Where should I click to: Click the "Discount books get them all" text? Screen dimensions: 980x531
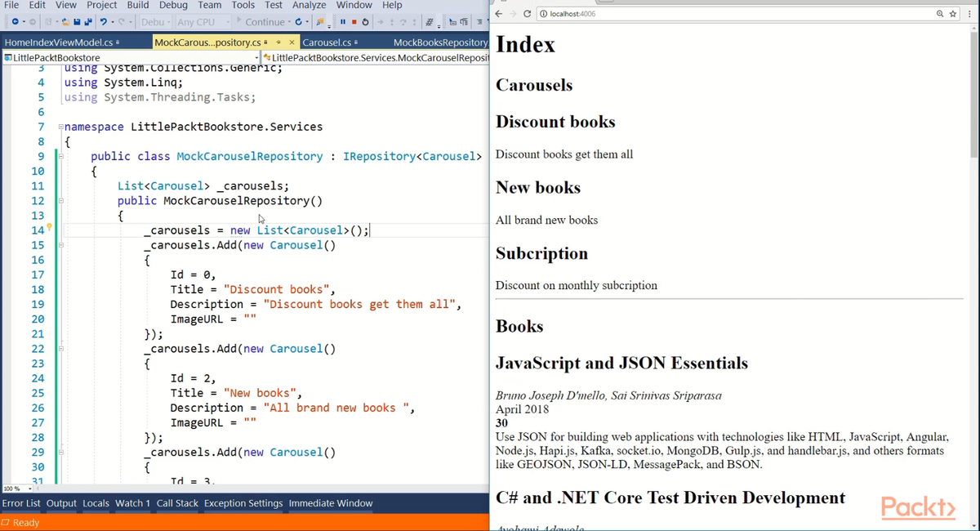tap(564, 154)
